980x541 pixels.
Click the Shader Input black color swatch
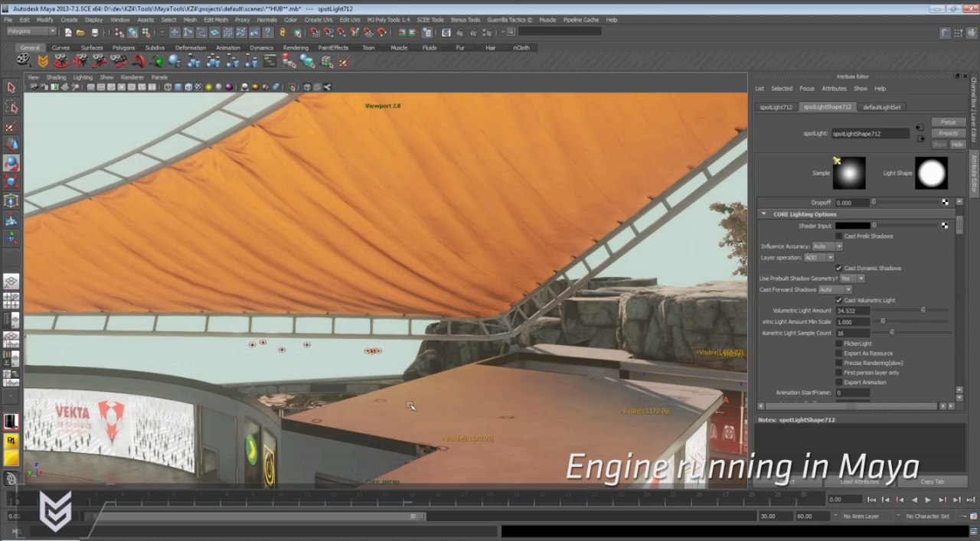pos(852,226)
